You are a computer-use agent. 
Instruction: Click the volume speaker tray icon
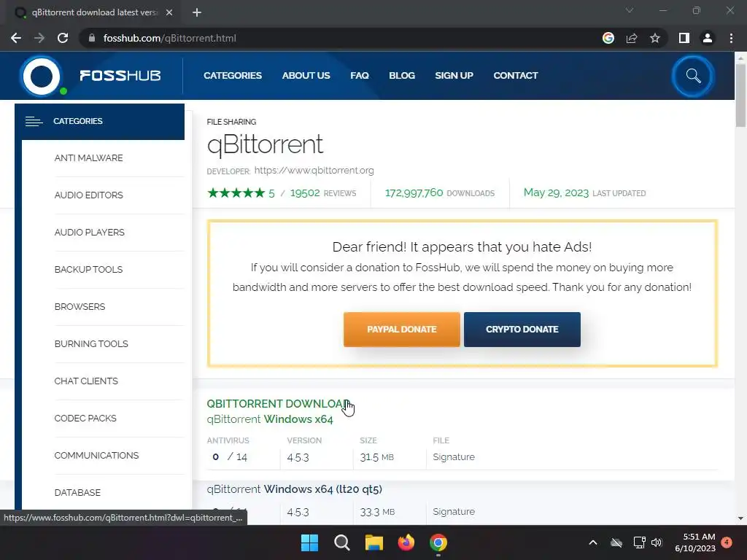coord(657,542)
